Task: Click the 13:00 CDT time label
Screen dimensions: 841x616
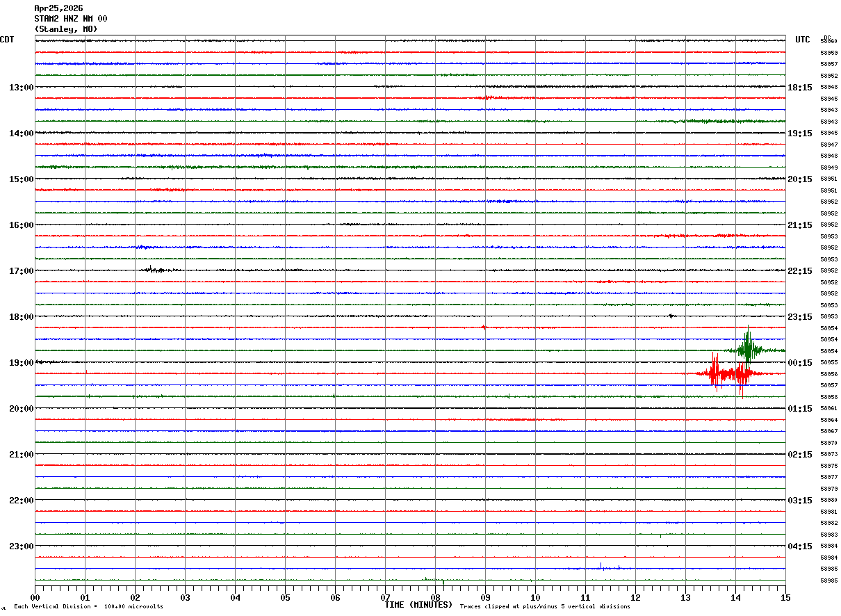Action: click(x=21, y=88)
